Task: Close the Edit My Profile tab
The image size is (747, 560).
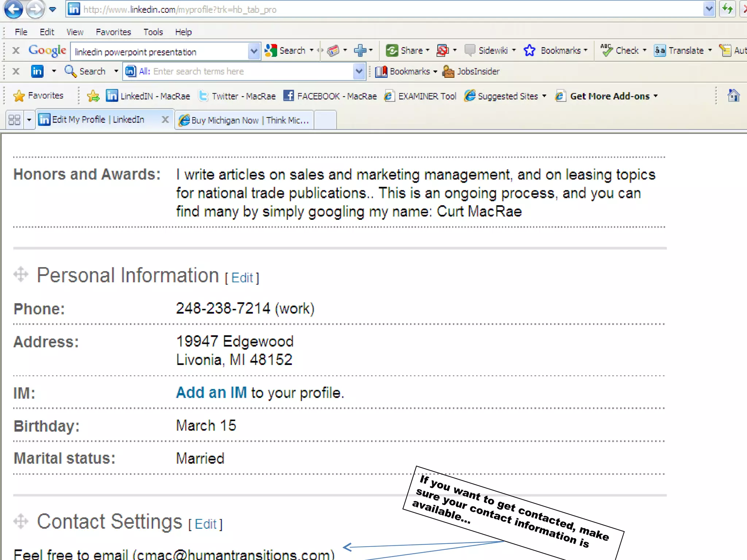Action: pyautogui.click(x=165, y=119)
